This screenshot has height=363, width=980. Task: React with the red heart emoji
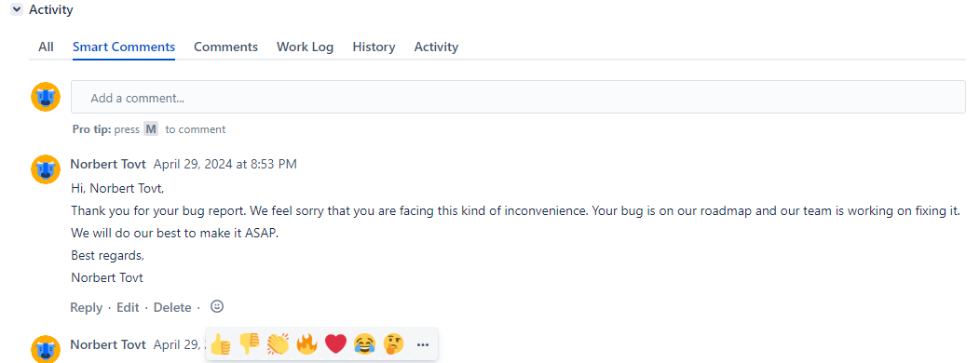click(x=335, y=343)
